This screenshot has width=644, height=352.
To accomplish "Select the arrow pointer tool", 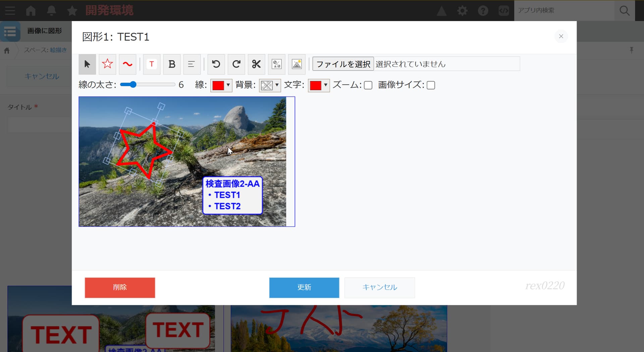I will [x=87, y=64].
